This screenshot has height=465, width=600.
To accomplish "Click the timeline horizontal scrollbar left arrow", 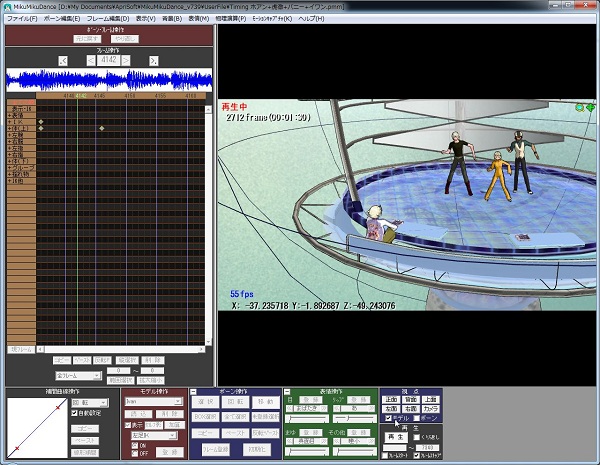I will [40, 349].
